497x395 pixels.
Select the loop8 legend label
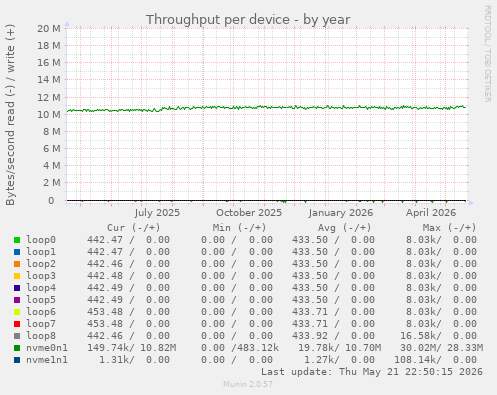click(41, 336)
